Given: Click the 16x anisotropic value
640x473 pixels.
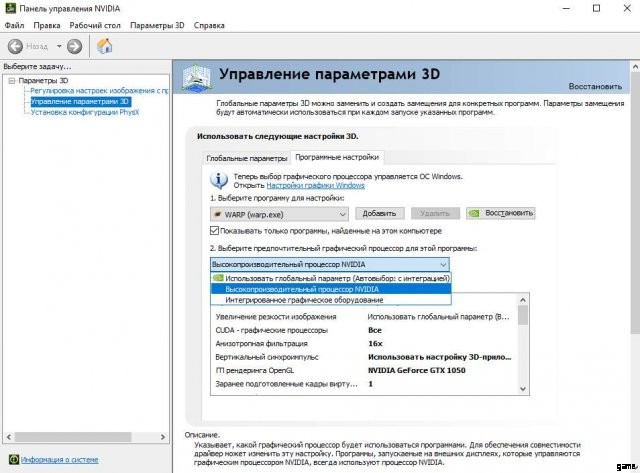Looking at the screenshot, I should point(375,344).
